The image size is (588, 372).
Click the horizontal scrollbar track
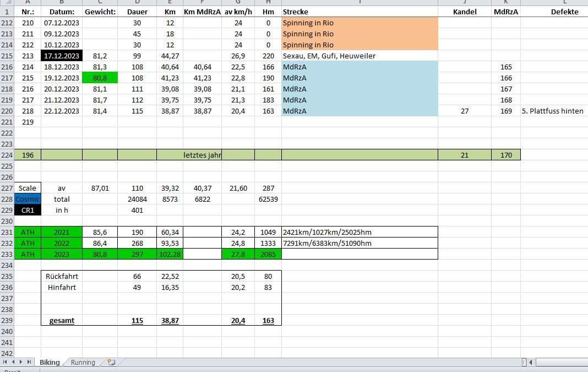click(x=562, y=362)
